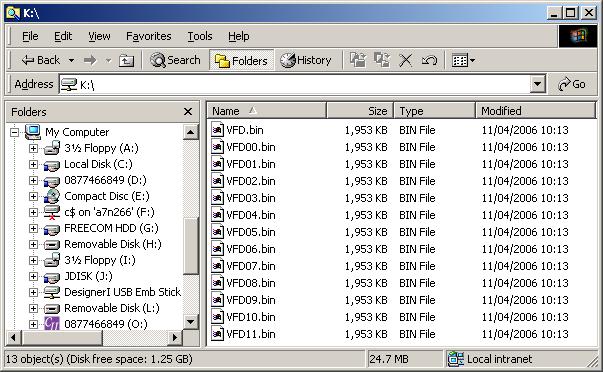Open the Tools menu
Viewport: 603px width, 372px height.
[x=200, y=36]
